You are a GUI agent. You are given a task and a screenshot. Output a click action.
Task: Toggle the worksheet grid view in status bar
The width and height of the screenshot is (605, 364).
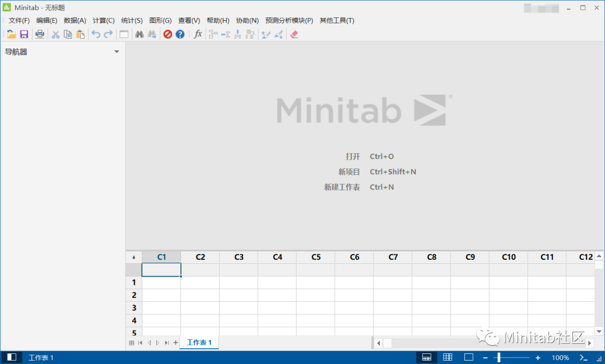[447, 357]
